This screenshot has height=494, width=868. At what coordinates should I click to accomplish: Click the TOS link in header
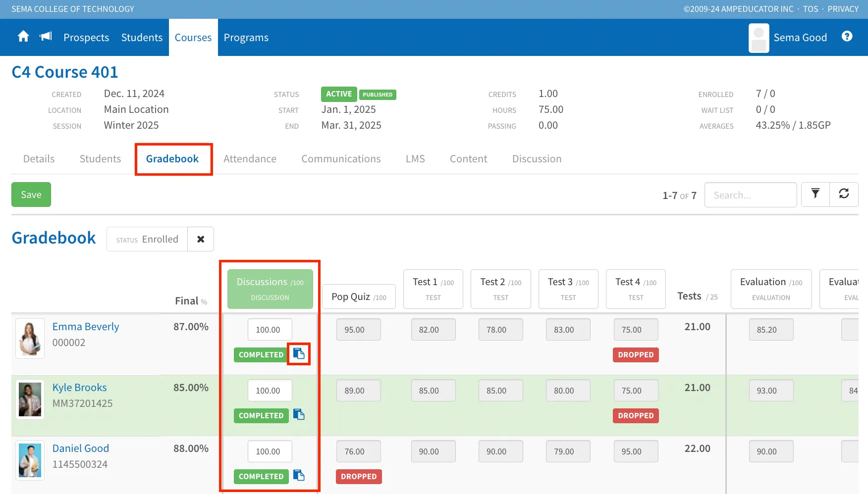[811, 9]
